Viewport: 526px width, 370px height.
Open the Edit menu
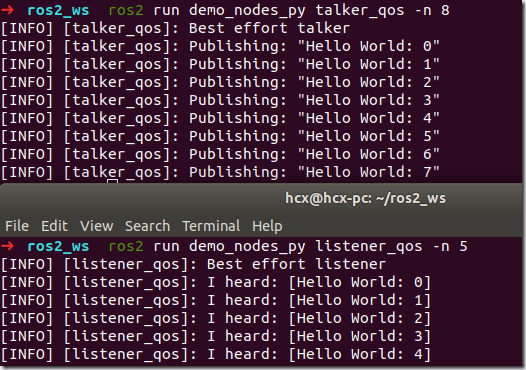54,226
